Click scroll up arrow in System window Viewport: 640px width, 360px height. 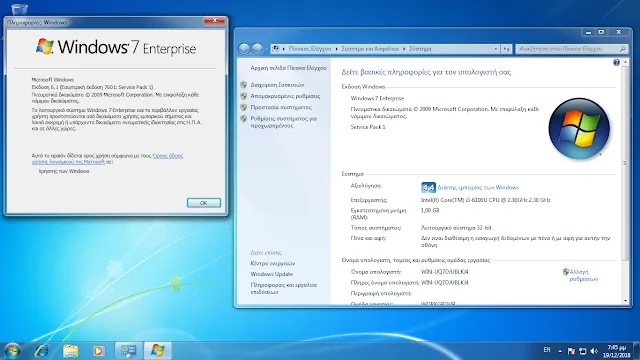[626, 62]
